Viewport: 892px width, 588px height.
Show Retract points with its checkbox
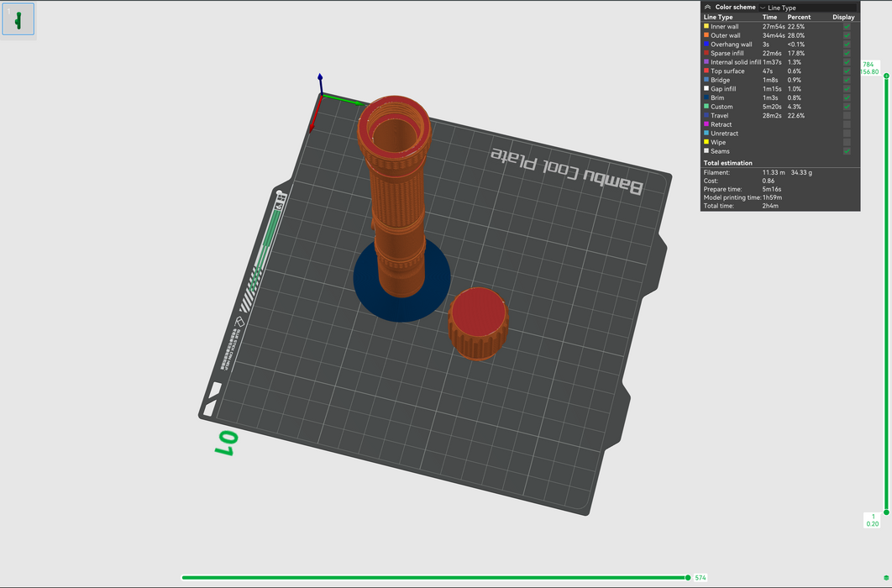click(847, 124)
